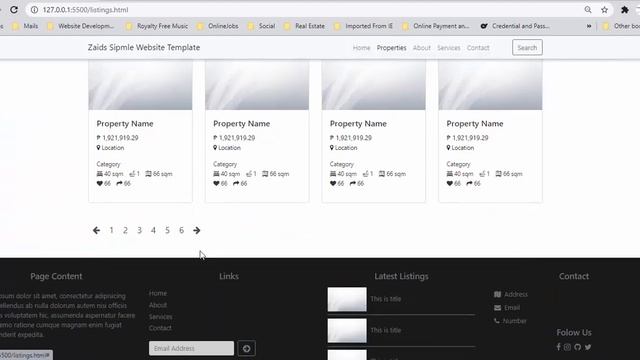Go to the previous page with left arrow
This screenshot has height=360, width=640.
96,230
